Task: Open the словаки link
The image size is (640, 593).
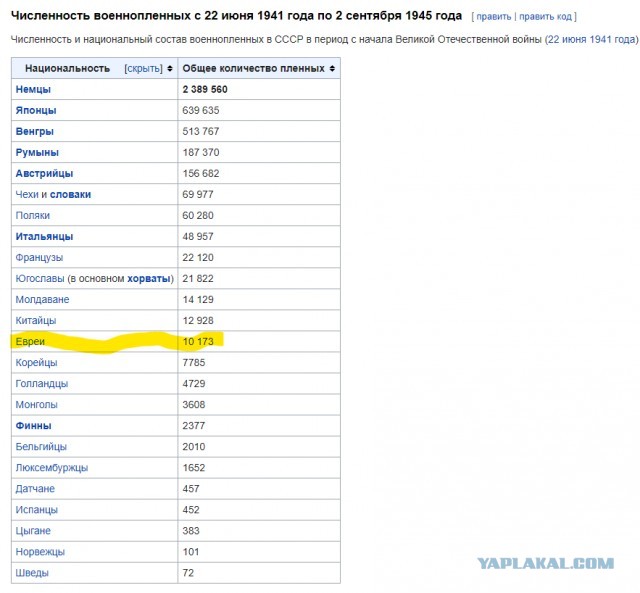Action: pyautogui.click(x=70, y=195)
